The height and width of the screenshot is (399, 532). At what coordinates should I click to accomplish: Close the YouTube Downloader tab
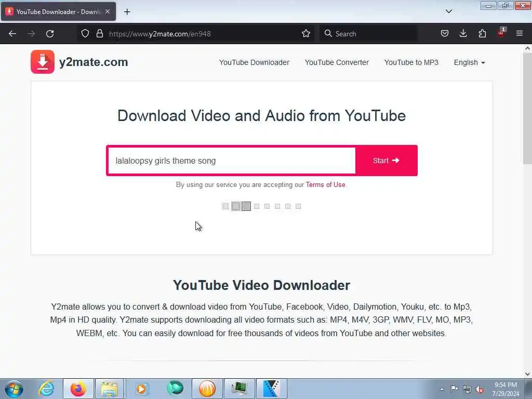click(108, 12)
